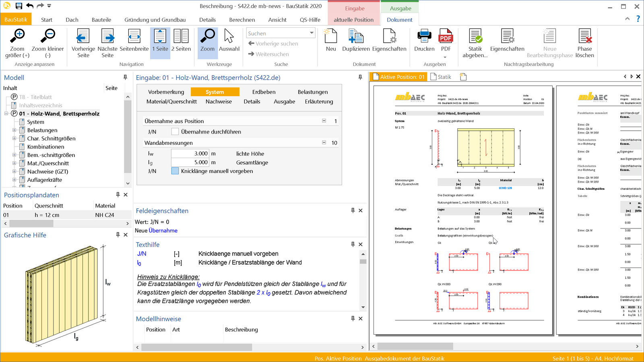
Task: Expand Nachweise (GZT) tree node
Action: pyautogui.click(x=14, y=171)
